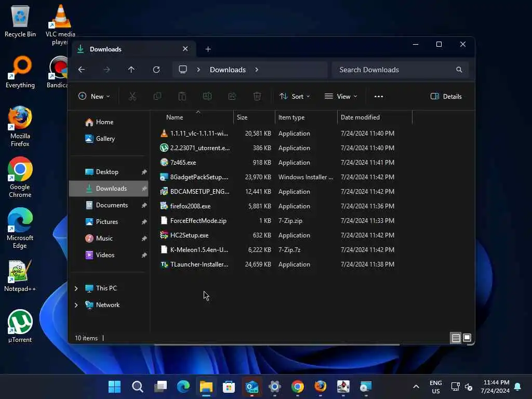532x399 pixels.
Task: Open µTorrent desktop shortcut
Action: (x=20, y=326)
